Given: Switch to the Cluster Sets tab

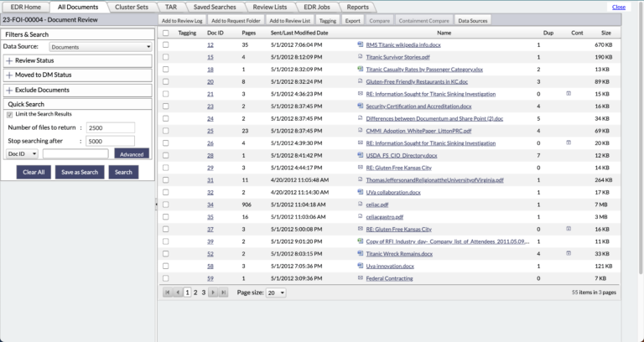Looking at the screenshot, I should tap(132, 7).
